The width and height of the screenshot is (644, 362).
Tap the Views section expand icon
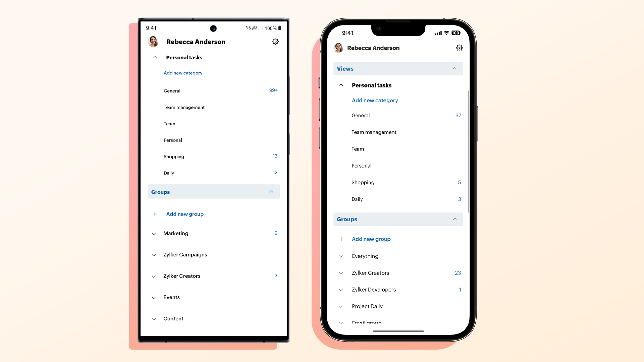click(455, 68)
